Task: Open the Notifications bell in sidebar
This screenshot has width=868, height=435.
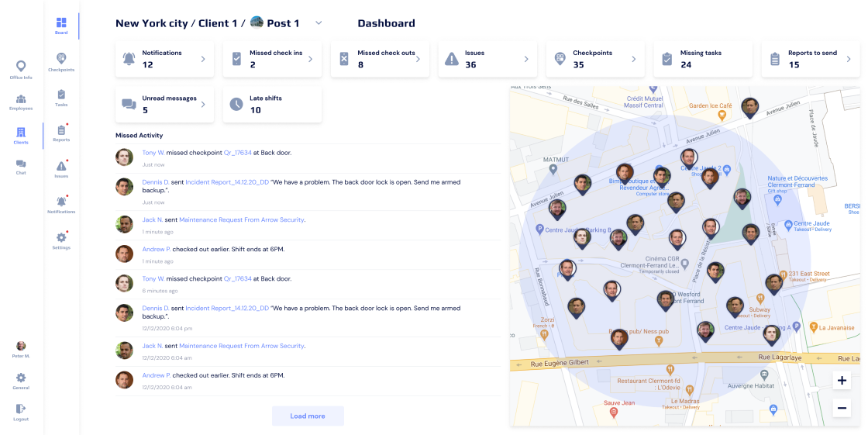Action: pos(61,202)
